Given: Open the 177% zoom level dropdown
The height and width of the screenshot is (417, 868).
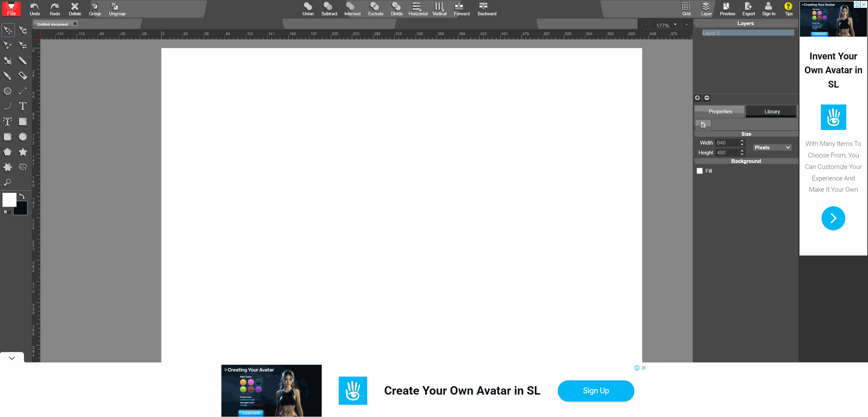Looking at the screenshot, I should click(675, 25).
